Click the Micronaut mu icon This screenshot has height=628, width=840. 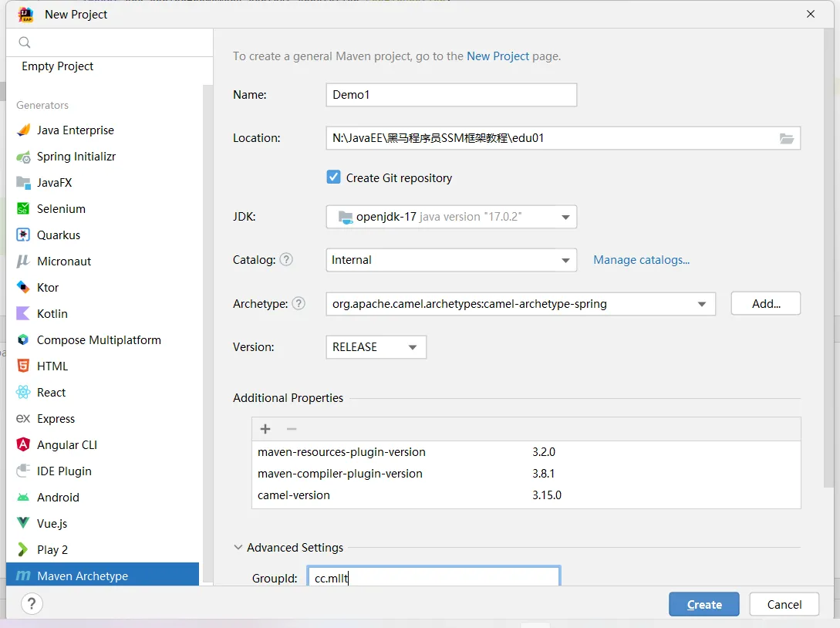tap(23, 261)
